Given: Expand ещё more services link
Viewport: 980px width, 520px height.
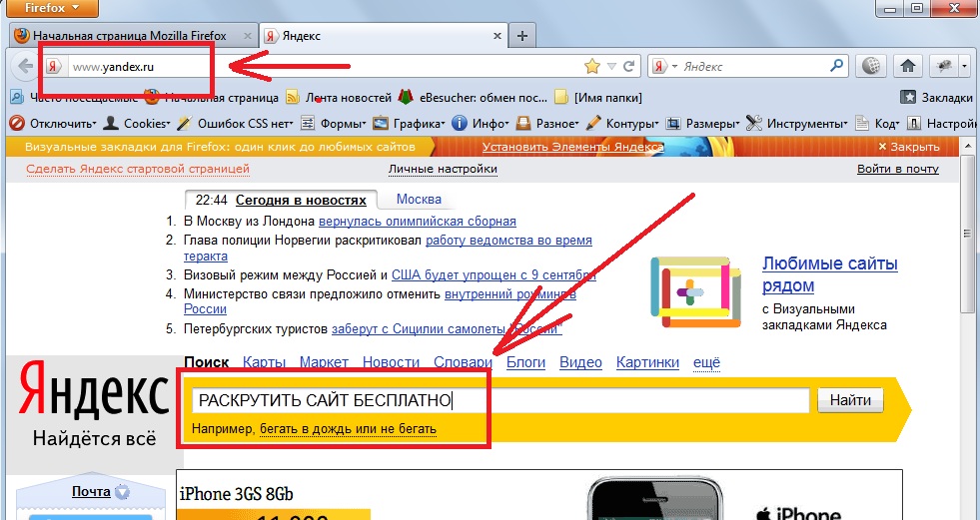Looking at the screenshot, I should point(707,362).
